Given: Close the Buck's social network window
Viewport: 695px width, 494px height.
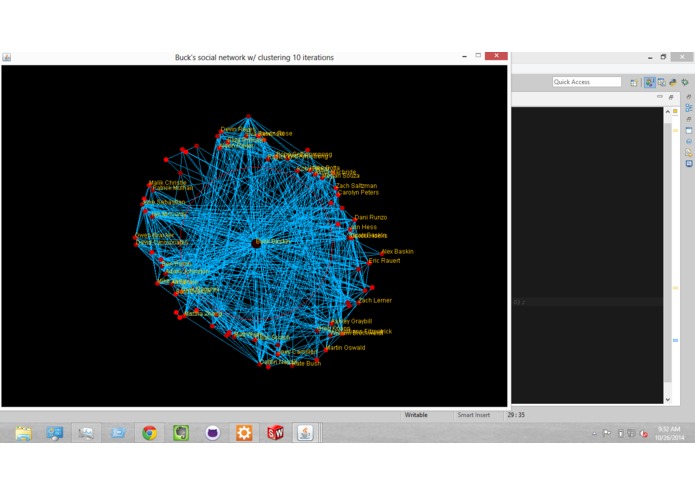Looking at the screenshot, I should point(496,56).
